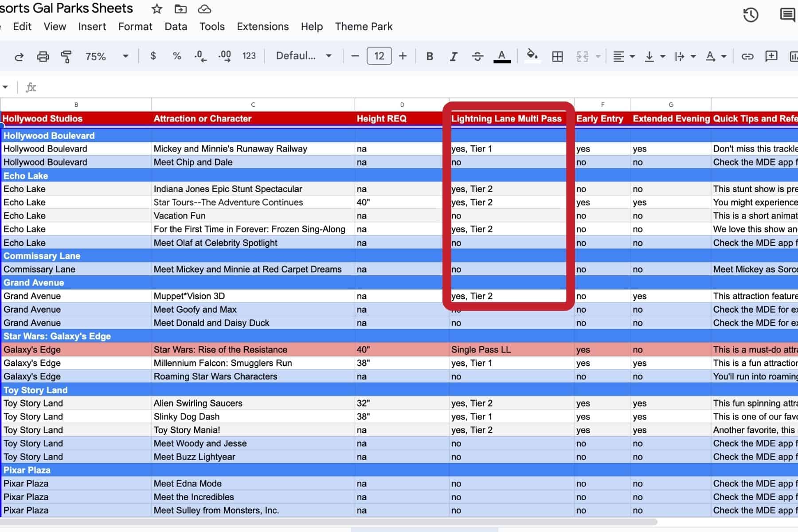The height and width of the screenshot is (532, 798).
Task: Activate the paint format roller
Action: [66, 56]
